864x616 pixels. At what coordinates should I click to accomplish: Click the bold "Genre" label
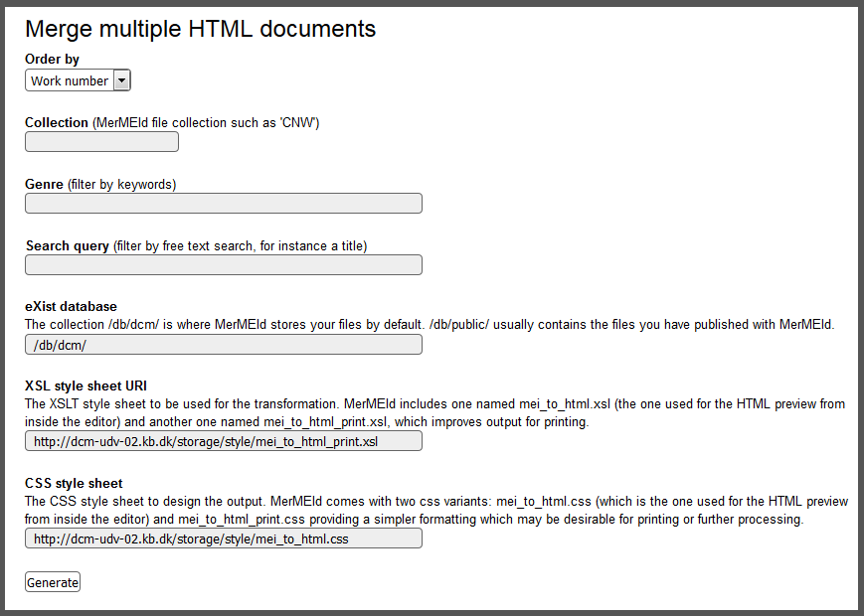45,185
